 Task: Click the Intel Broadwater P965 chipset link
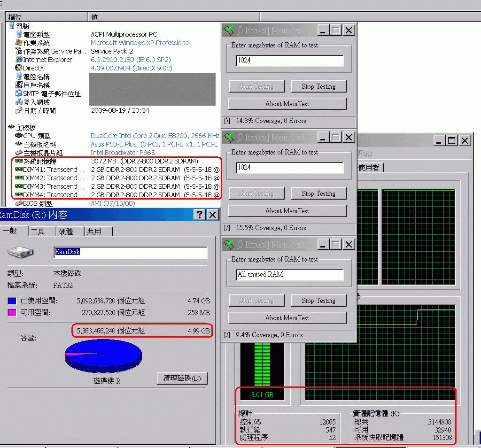click(123, 153)
